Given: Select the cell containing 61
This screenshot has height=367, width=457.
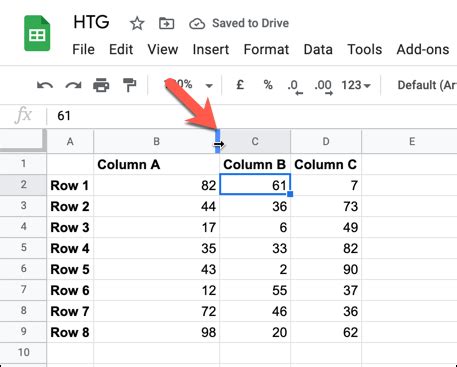Looking at the screenshot, I should (x=255, y=185).
